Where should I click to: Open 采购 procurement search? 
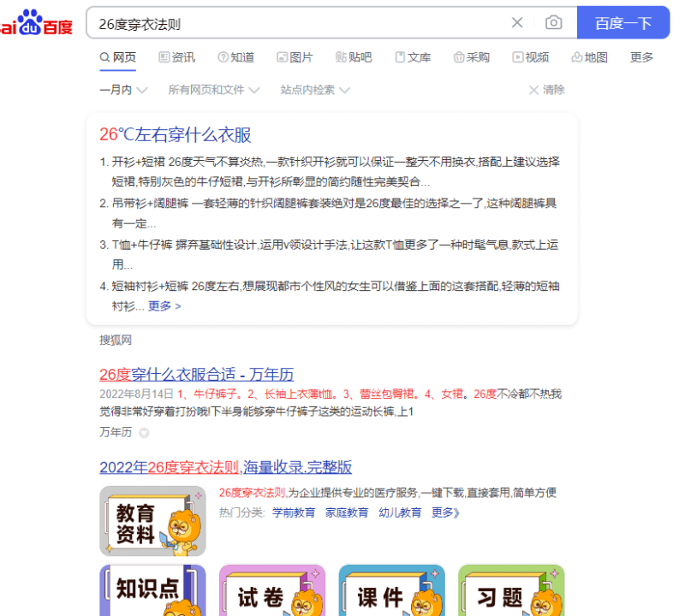tap(472, 57)
